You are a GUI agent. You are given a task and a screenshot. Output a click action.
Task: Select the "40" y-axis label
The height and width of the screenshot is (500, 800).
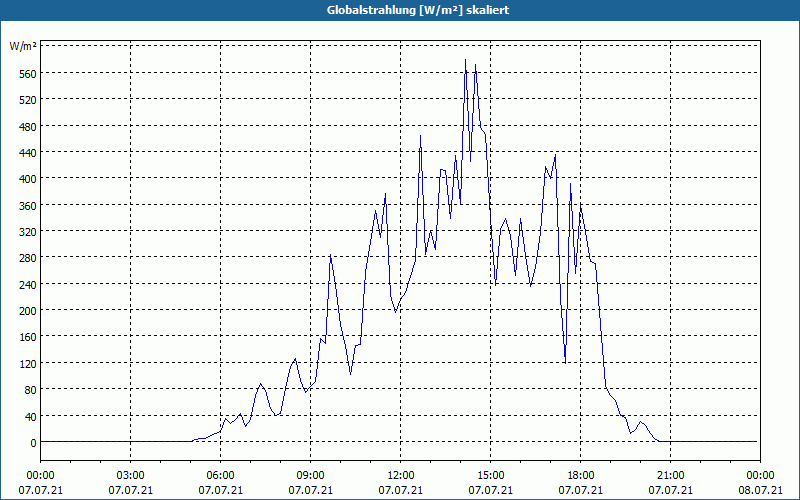31,417
